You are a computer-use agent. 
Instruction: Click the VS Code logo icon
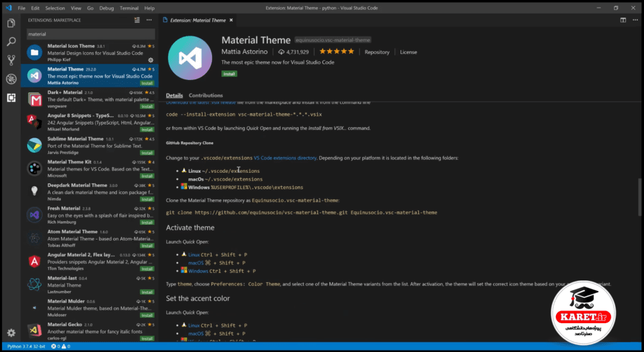click(9, 8)
